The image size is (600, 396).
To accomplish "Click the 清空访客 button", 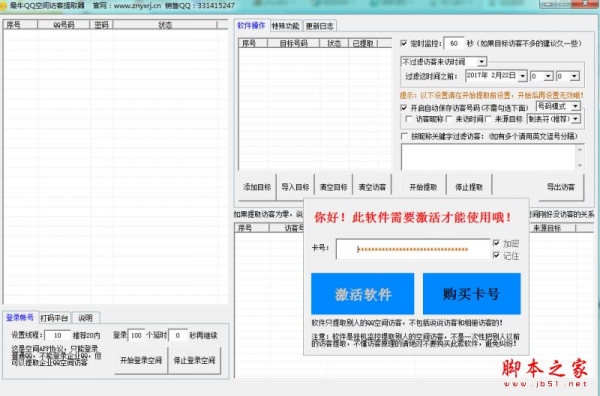I will 372,187.
